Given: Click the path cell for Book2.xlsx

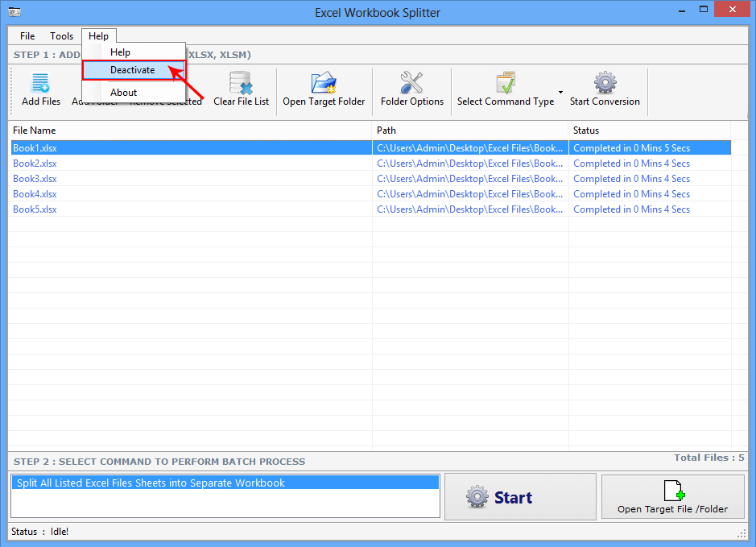Looking at the screenshot, I should pyautogui.click(x=470, y=164).
